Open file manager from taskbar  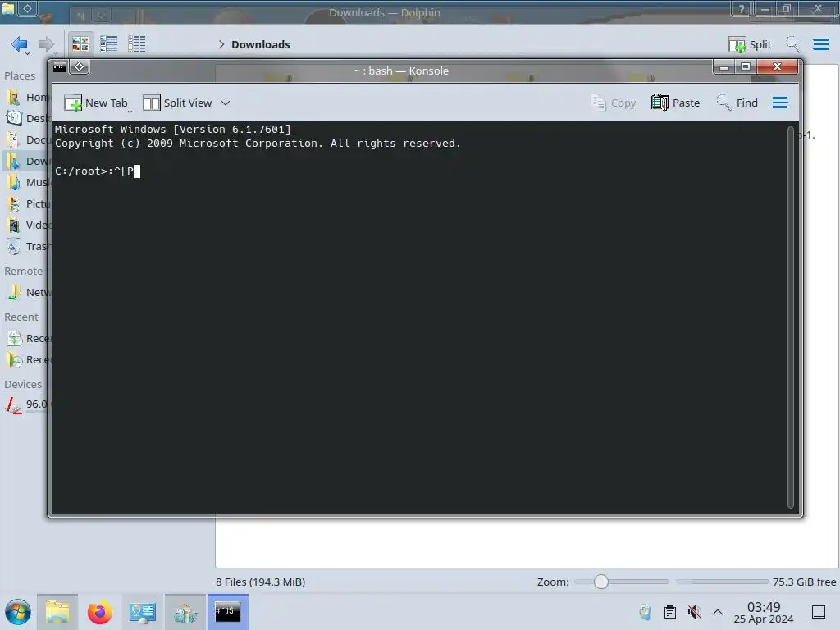pos(57,612)
